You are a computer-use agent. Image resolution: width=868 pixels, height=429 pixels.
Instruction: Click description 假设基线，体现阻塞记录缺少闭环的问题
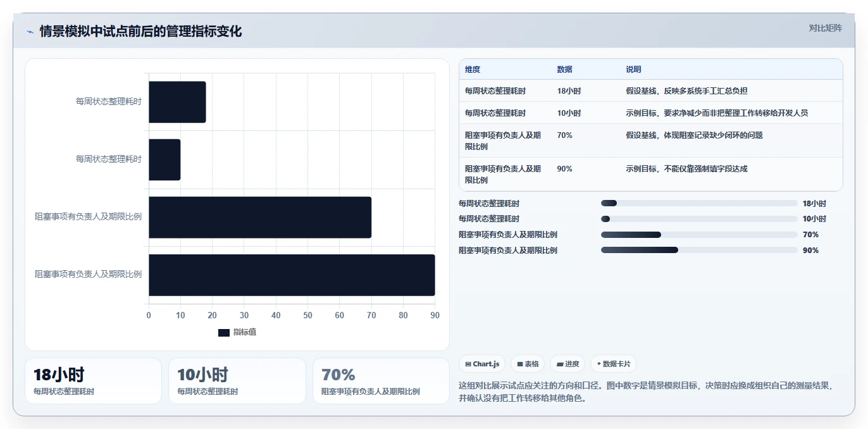coord(694,135)
